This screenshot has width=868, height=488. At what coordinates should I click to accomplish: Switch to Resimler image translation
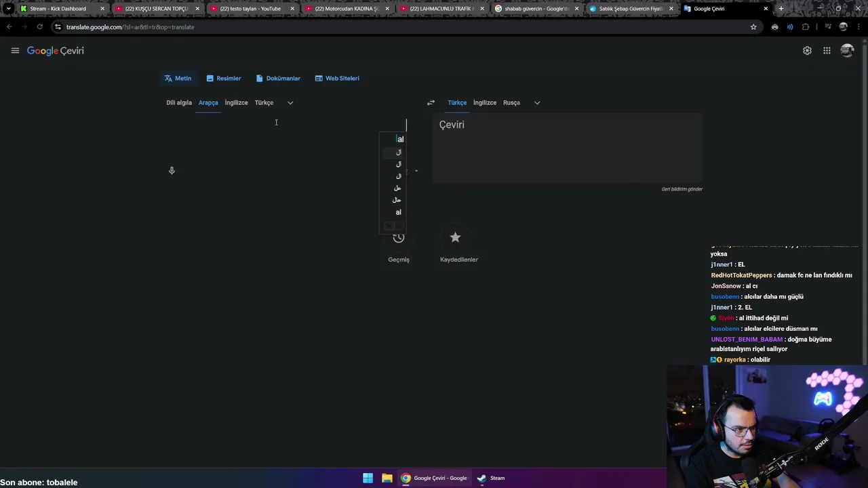(224, 78)
